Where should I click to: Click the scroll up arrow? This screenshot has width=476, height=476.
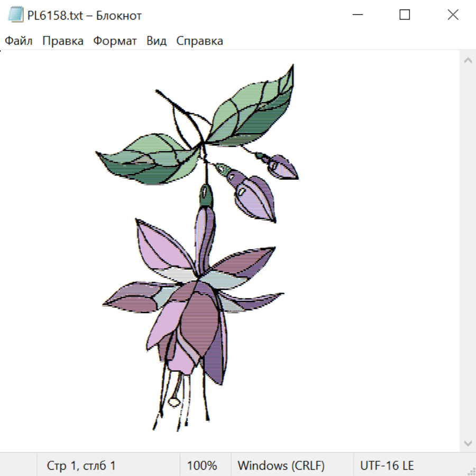tap(468, 60)
